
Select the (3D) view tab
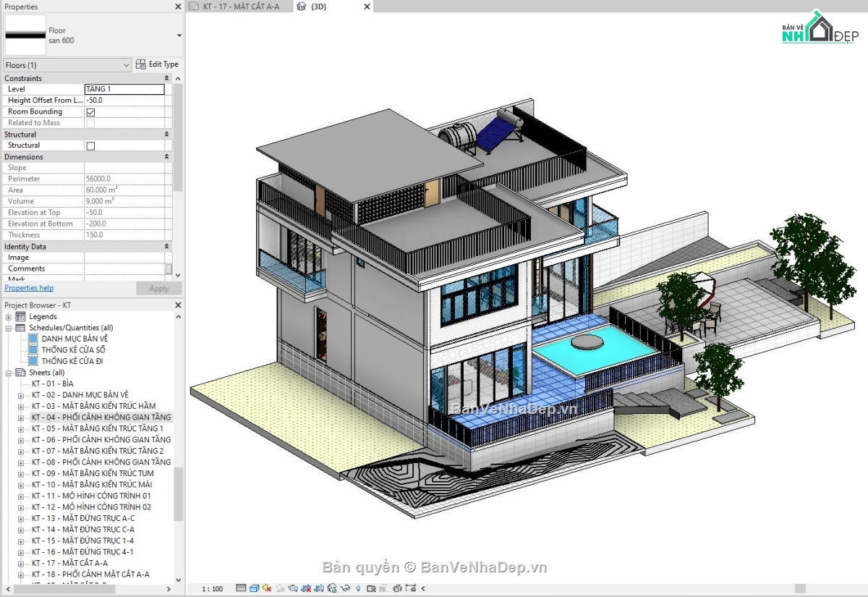point(318,7)
